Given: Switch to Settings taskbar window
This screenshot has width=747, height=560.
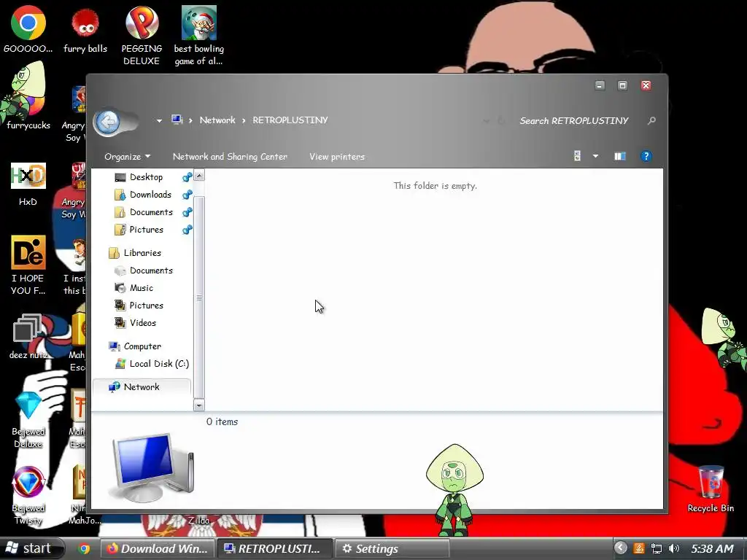Looking at the screenshot, I should [x=392, y=548].
